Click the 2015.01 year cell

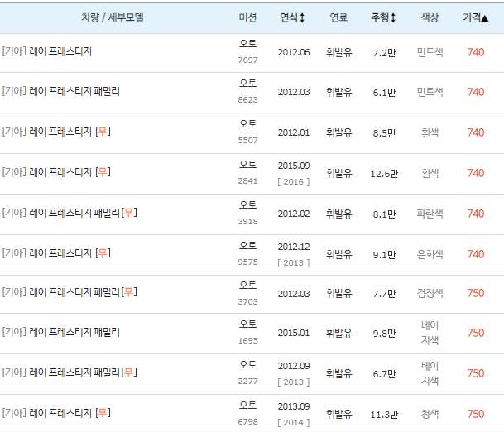click(x=294, y=333)
